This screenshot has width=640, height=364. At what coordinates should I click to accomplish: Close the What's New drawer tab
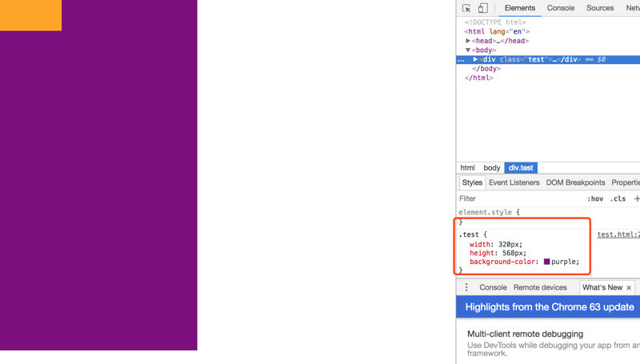pos(629,288)
